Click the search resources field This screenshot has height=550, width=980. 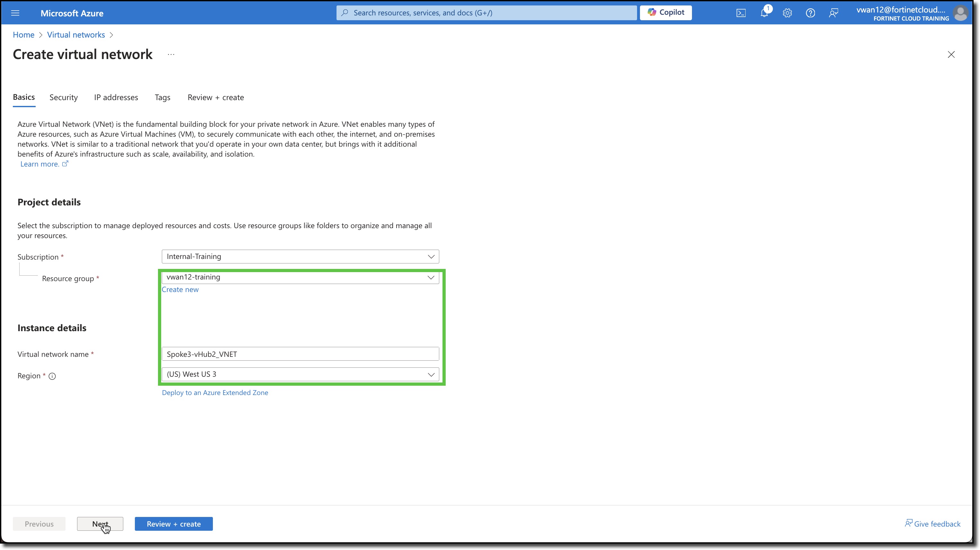click(x=486, y=13)
